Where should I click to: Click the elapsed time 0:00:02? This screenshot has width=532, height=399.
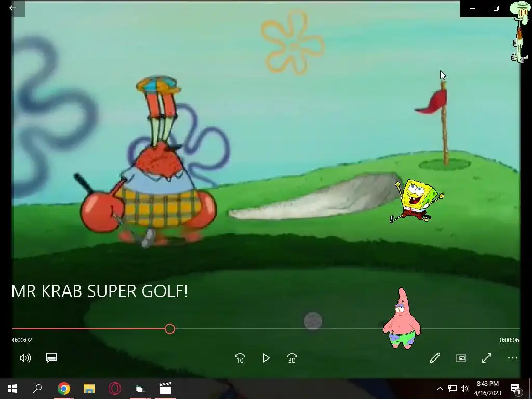22,340
